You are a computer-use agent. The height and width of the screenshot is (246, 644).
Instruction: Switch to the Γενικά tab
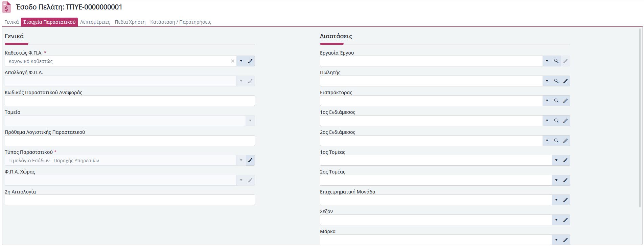coord(11,22)
